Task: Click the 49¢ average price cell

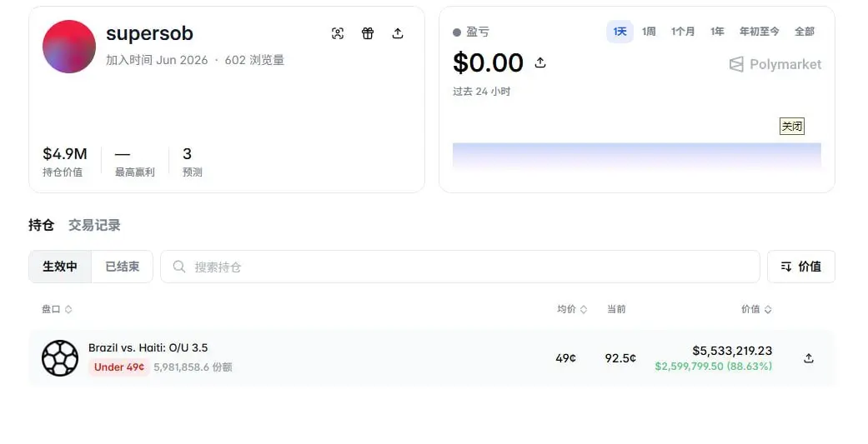Action: click(566, 358)
